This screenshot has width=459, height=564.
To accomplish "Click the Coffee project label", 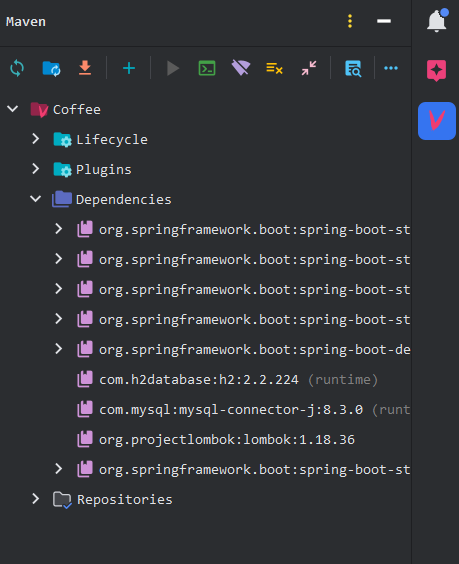I will [x=77, y=110].
